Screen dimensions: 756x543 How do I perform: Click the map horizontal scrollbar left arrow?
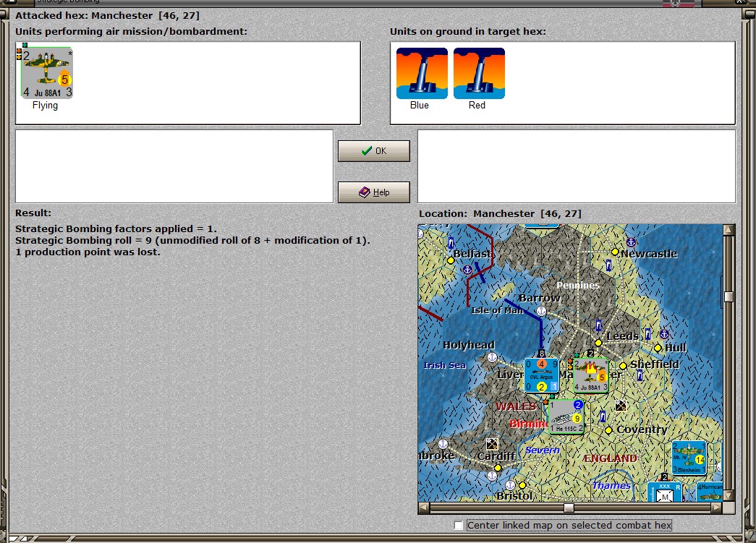423,508
